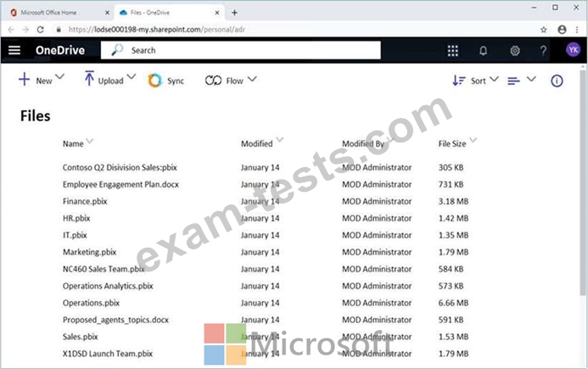
Task: Click the 3.18 MB file size cell
Action: pyautogui.click(x=453, y=201)
